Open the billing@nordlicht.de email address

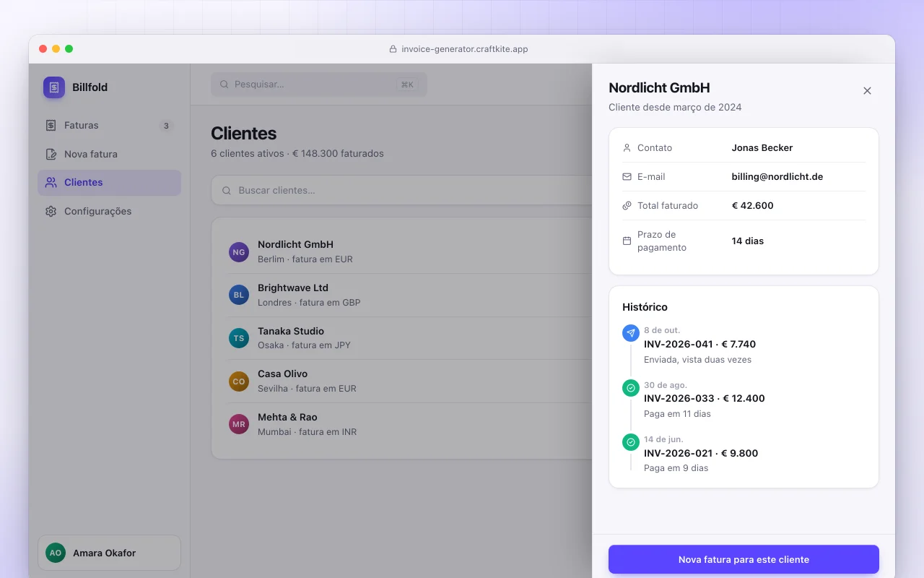[777, 177]
